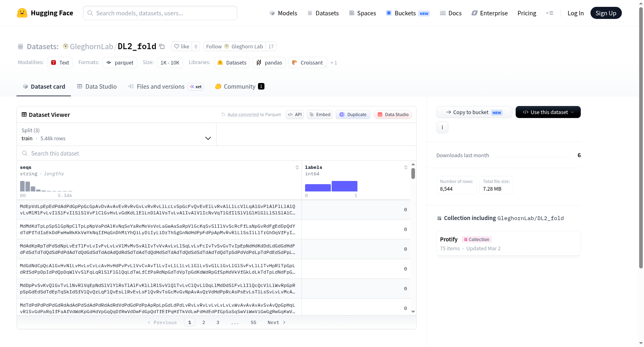Image resolution: width=644 pixels, height=347 pixels.
Task: Select the Datasets library tag
Action: [x=232, y=62]
